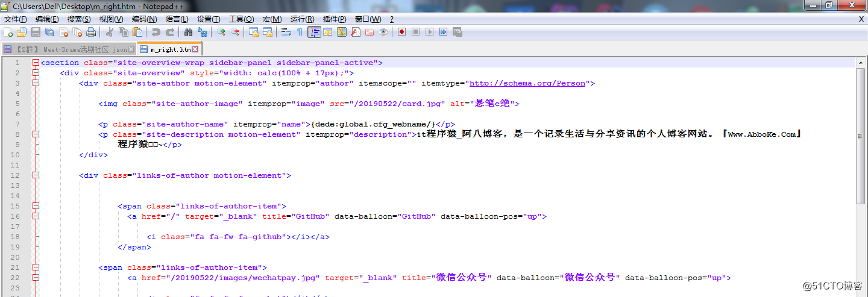Play back the recorded macro icon

coord(429,32)
